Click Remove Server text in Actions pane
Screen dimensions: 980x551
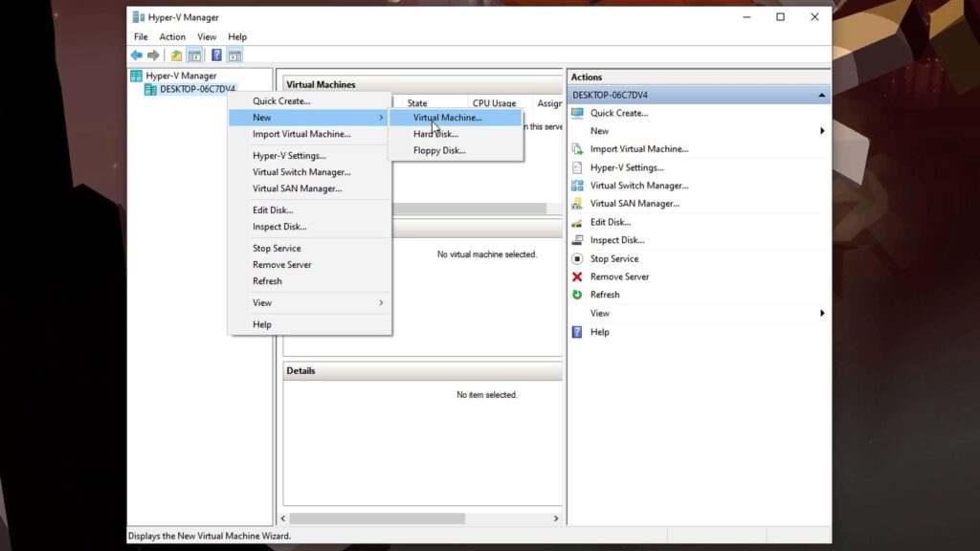[x=619, y=276]
